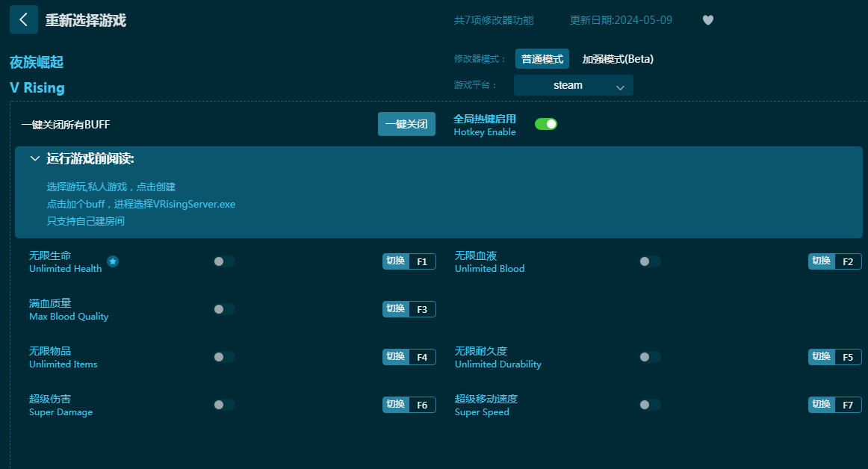Select the 普通模式 mode tab
Viewport: 868px width, 469px height.
[542, 59]
